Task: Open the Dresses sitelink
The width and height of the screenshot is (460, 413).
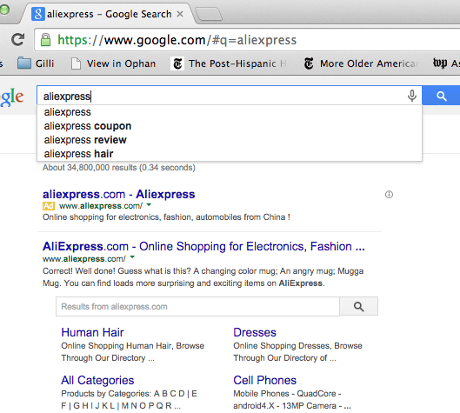Action: tap(255, 332)
